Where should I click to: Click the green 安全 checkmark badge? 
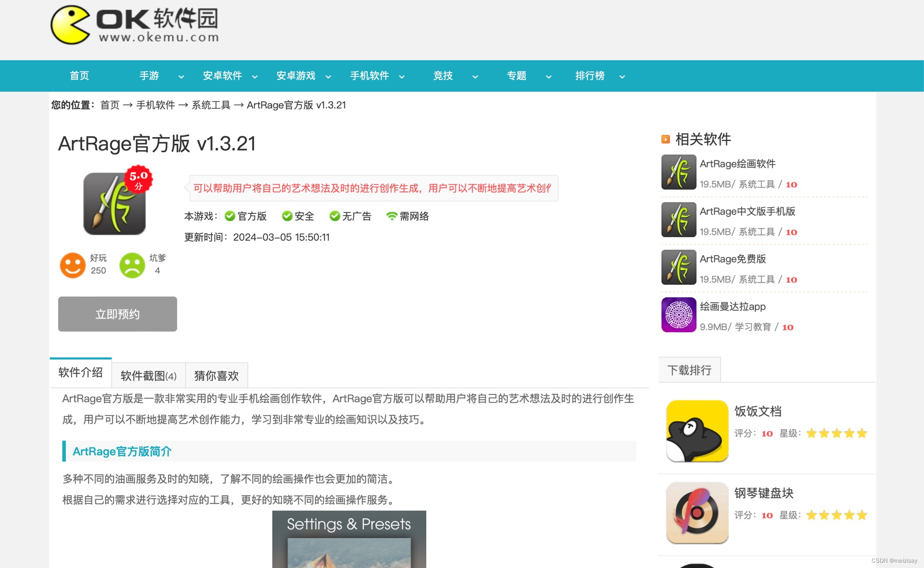[x=287, y=216]
